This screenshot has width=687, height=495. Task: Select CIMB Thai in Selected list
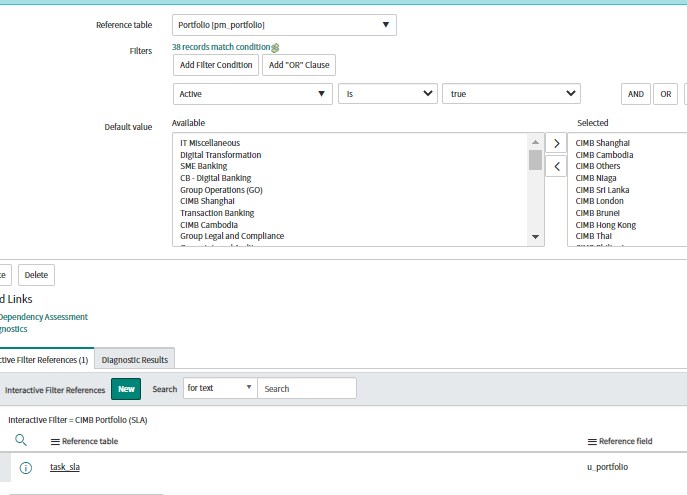coord(593,236)
